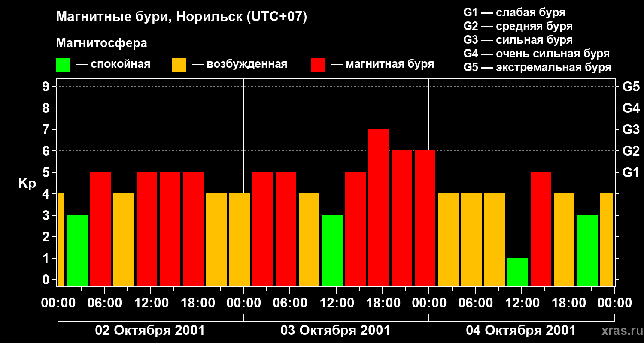The height and width of the screenshot is (343, 644).
Task: Click the orange bar above 18:00 on 04 October
Action: pyautogui.click(x=564, y=240)
